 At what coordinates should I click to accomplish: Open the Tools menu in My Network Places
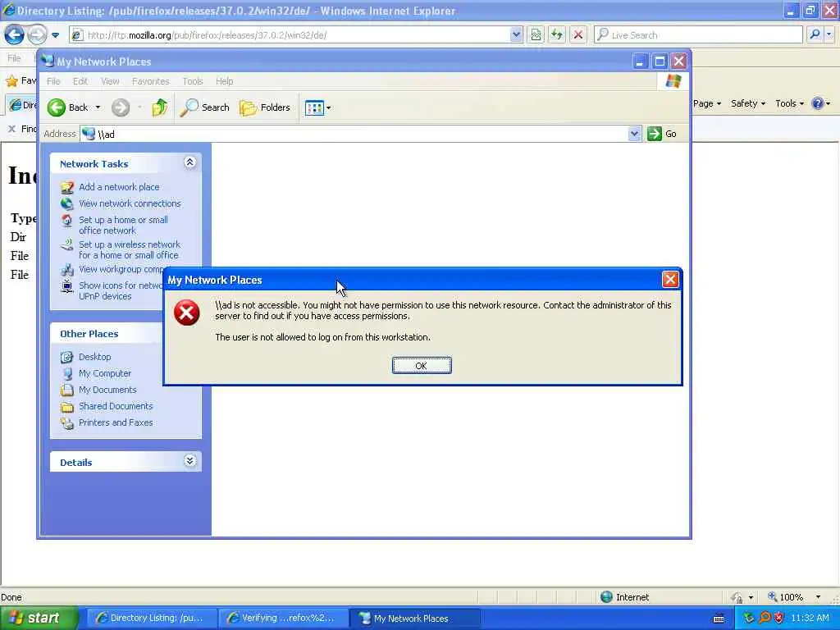(192, 81)
